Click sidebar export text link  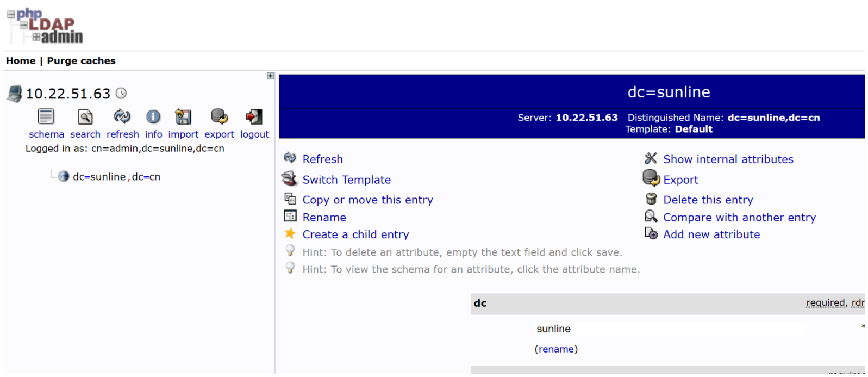[x=219, y=134]
